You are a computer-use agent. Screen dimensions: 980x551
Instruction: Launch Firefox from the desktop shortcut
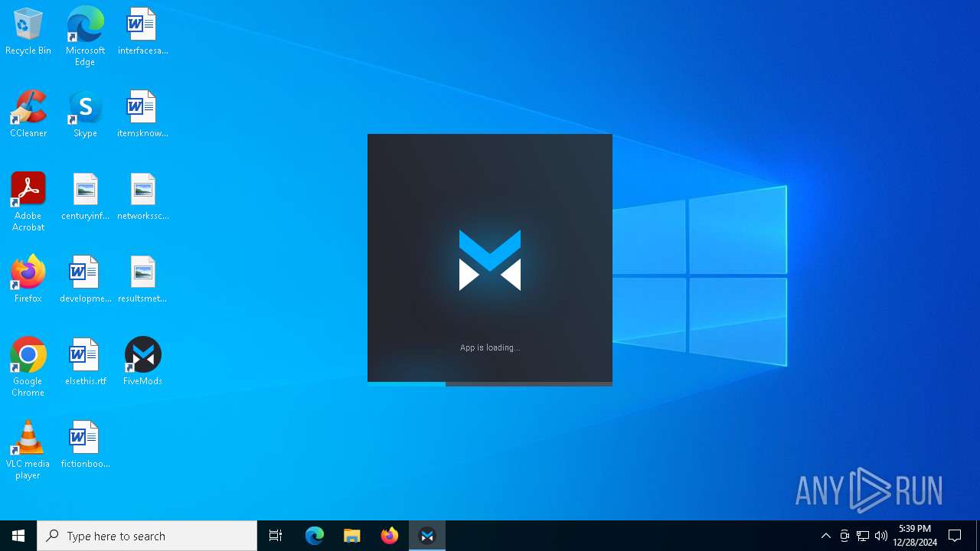[28, 280]
